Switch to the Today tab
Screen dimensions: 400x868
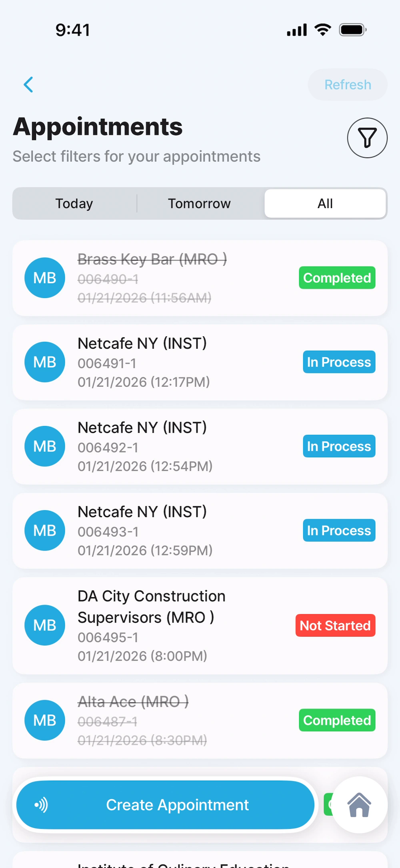coord(74,203)
